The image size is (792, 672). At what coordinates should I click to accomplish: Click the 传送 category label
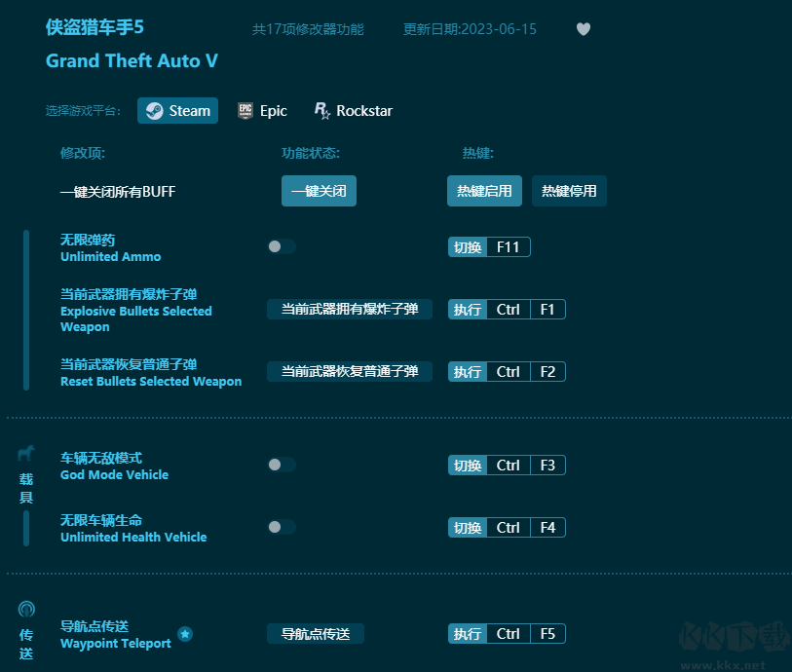[26, 644]
